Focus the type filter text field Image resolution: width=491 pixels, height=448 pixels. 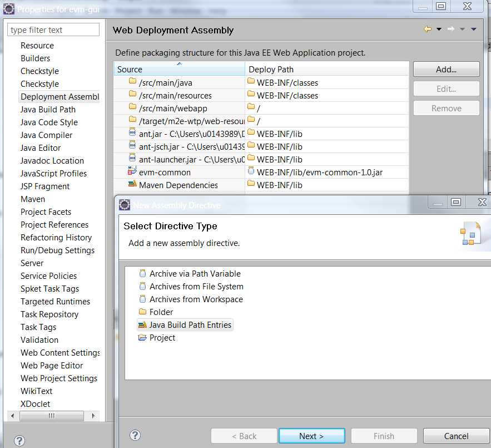coord(53,30)
